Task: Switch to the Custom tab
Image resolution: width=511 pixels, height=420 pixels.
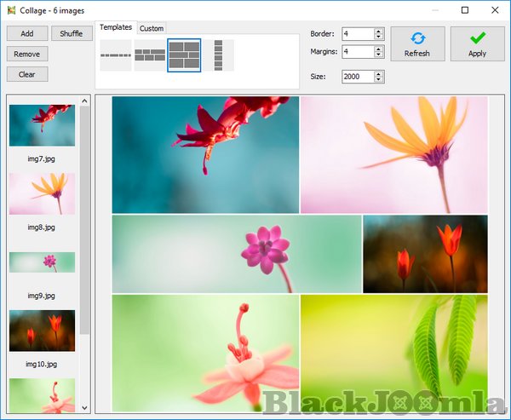Action: [152, 28]
